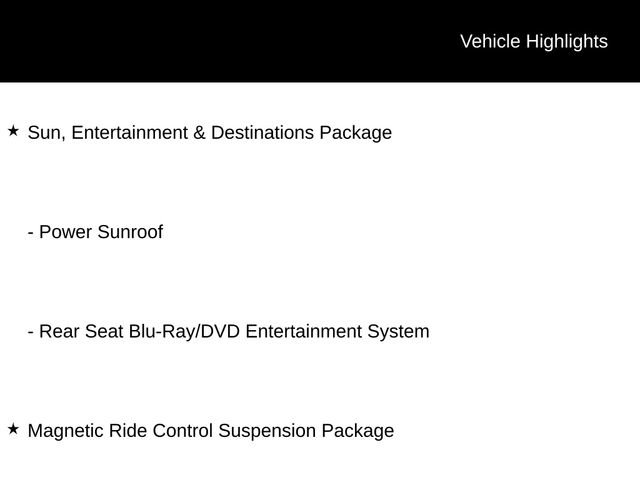Select Magnetic Ride Control Suspension Package
Image resolution: width=640 pixels, height=480 pixels.
pyautogui.click(x=210, y=431)
